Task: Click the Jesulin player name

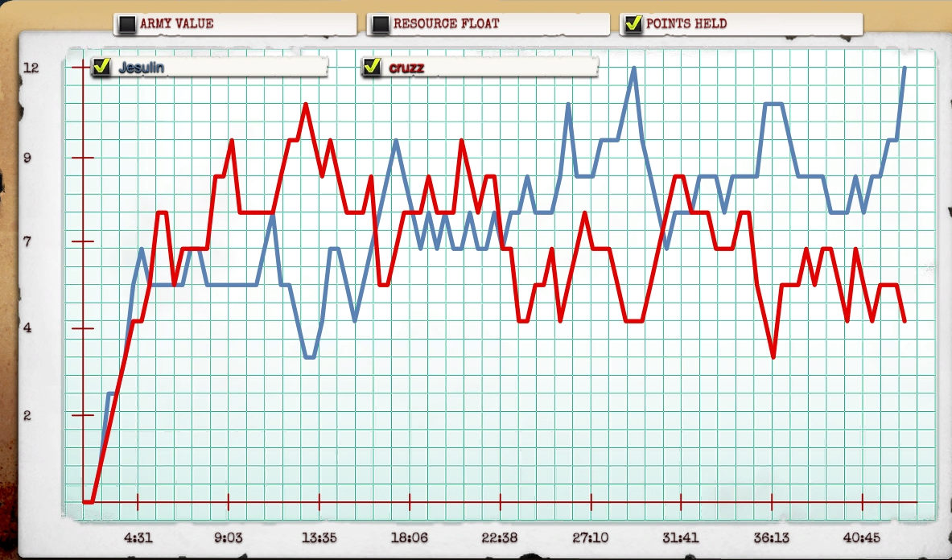Action: pos(142,68)
